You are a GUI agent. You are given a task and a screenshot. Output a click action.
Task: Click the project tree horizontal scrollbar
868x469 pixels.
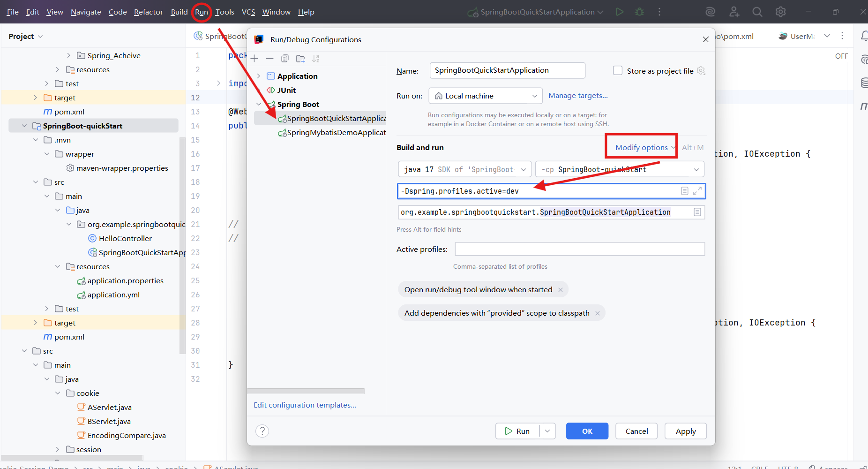pos(72,457)
